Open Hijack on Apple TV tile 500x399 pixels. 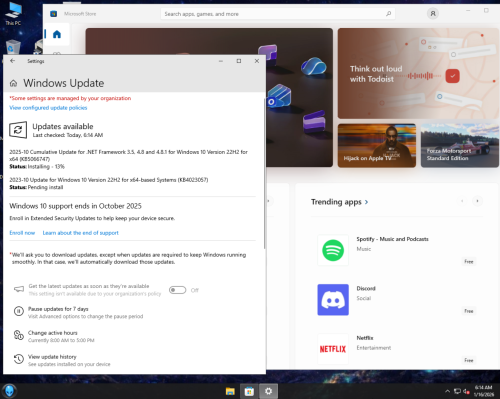[x=377, y=145]
